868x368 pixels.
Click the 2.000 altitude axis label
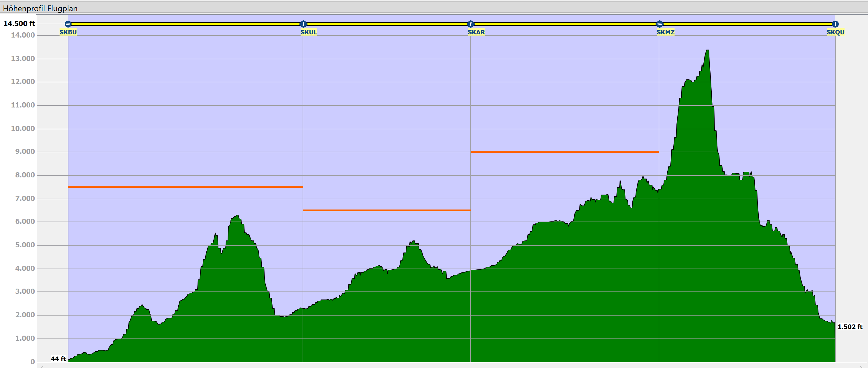[25, 315]
